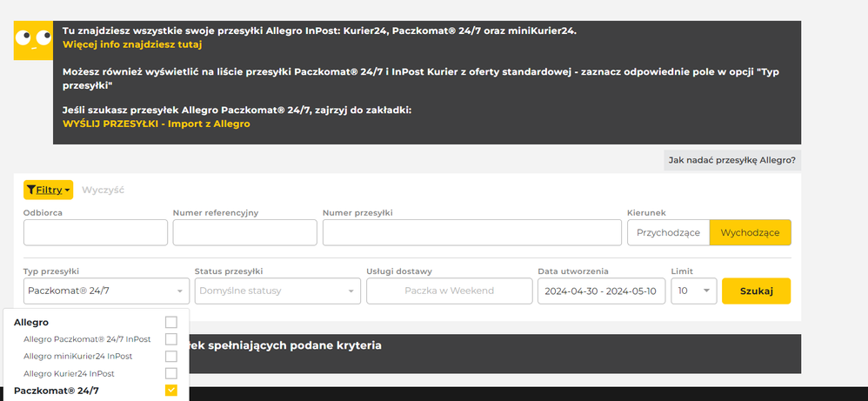Image resolution: width=868 pixels, height=401 pixels.
Task: Click the Paczkomat® 24/7 group label in list
Action: [x=57, y=391]
